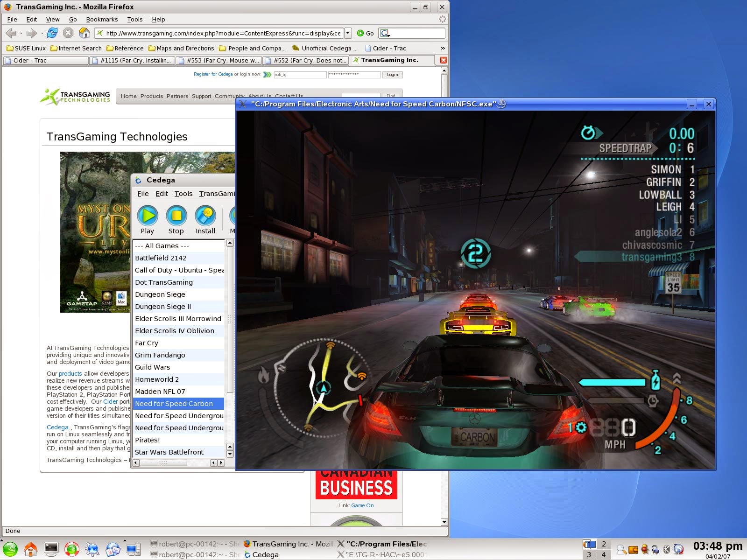The image size is (747, 560).
Task: Close the current Firefox tab with red X
Action: [x=444, y=60]
